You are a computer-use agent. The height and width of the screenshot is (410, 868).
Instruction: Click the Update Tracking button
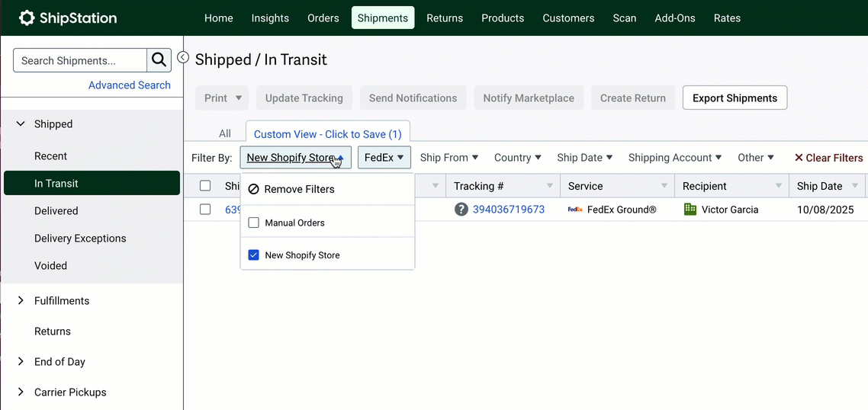tap(304, 98)
